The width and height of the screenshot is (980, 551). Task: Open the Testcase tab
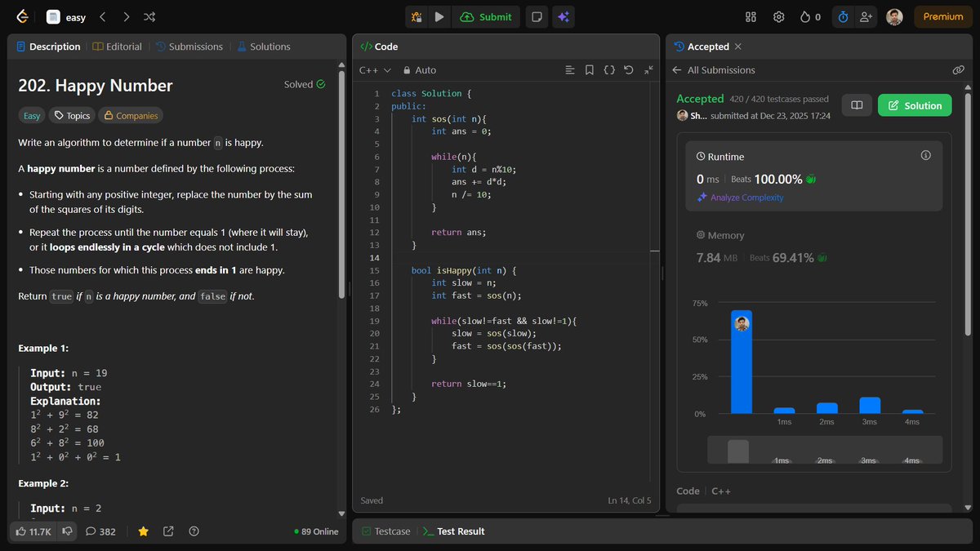click(x=386, y=531)
